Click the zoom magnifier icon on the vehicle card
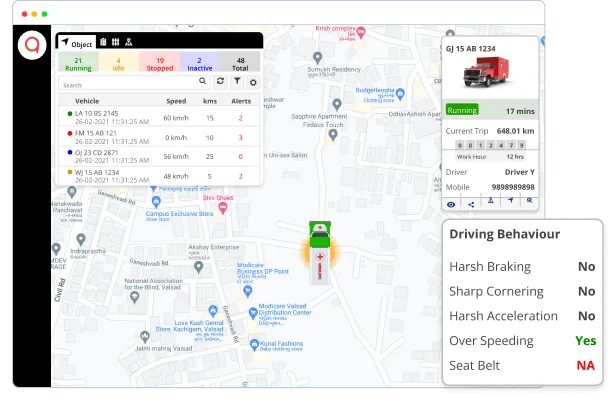The width and height of the screenshot is (611, 404). point(530,202)
